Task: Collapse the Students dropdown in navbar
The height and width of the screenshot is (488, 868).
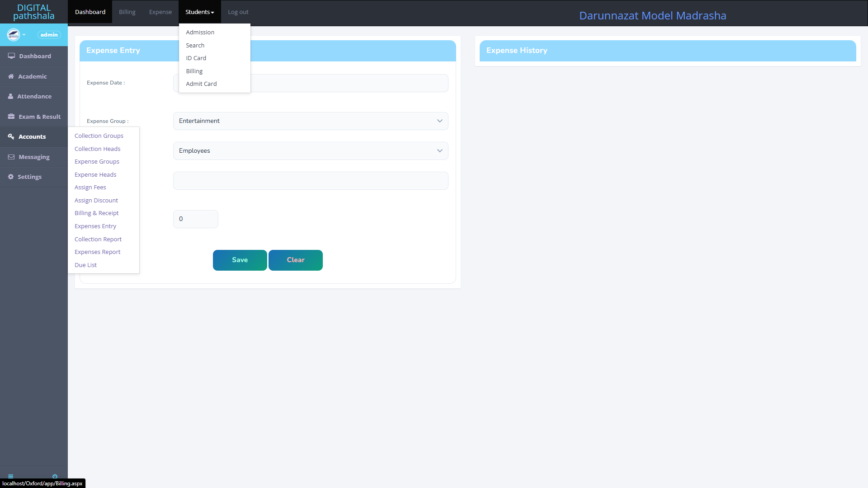Action: 199,12
